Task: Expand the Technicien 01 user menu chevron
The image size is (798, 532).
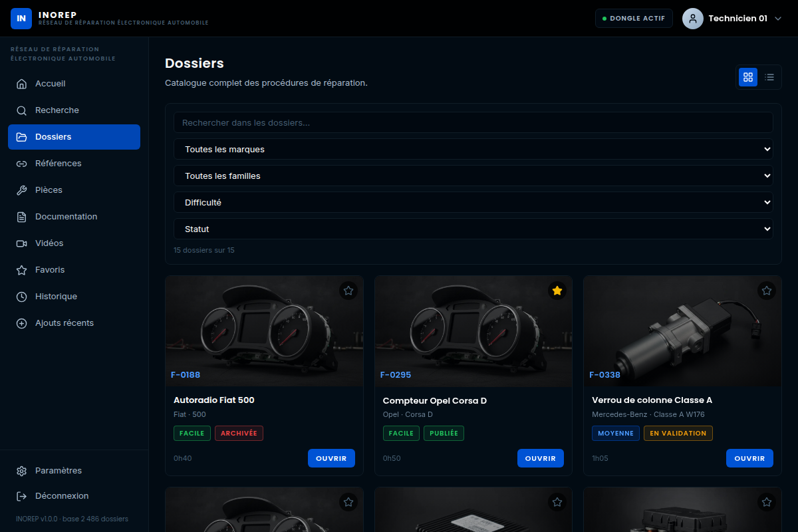Action: pos(779,19)
